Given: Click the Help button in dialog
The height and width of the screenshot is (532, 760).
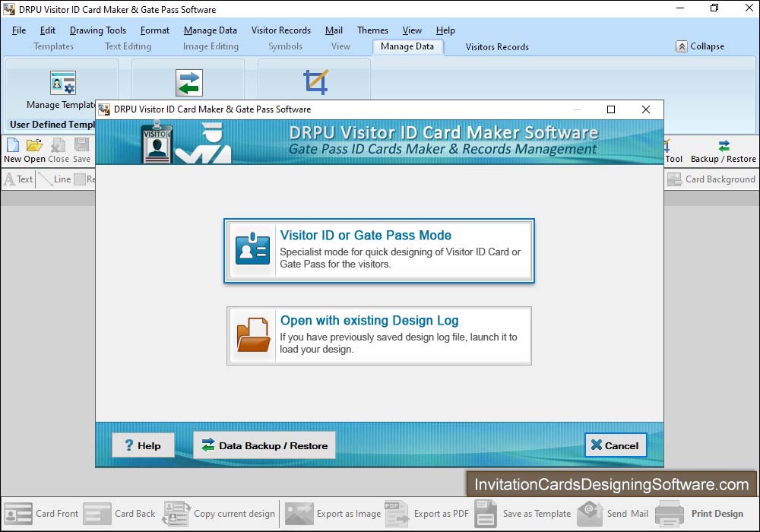Looking at the screenshot, I should (x=143, y=445).
